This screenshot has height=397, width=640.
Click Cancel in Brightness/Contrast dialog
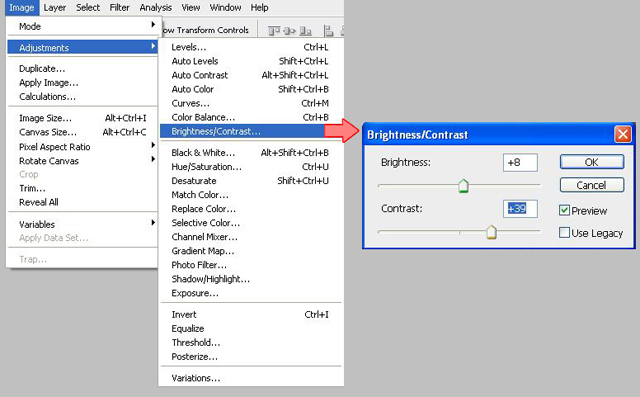[x=591, y=185]
